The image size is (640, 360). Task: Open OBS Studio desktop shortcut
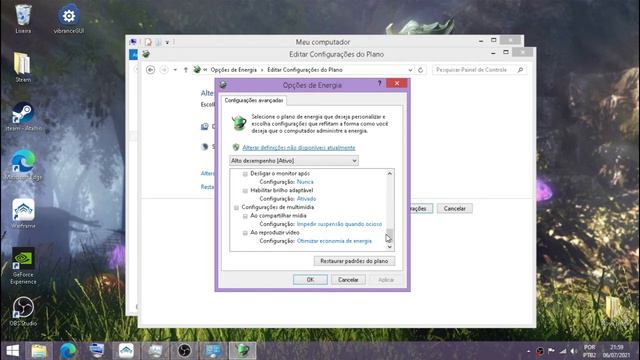pyautogui.click(x=23, y=311)
